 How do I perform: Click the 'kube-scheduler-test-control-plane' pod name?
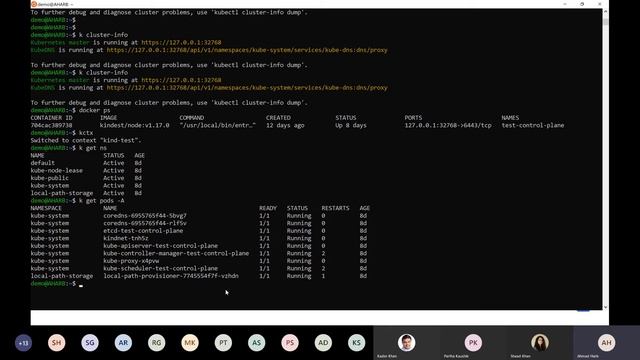tap(160, 269)
